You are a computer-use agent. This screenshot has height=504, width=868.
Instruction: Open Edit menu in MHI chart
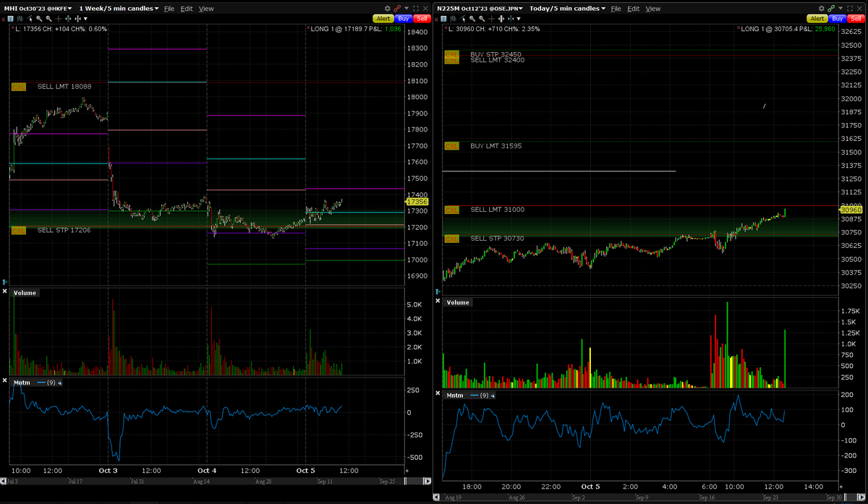tap(187, 9)
